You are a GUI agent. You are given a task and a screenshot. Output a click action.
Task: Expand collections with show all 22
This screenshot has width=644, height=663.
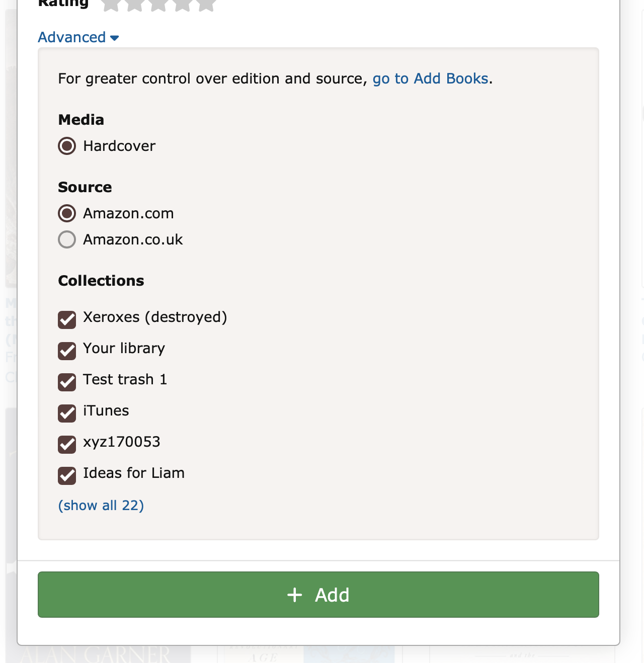tap(101, 506)
